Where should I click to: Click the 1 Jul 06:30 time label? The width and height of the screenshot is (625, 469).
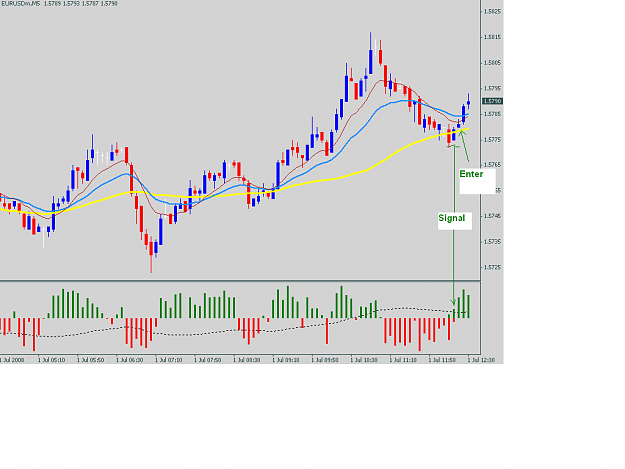pyautogui.click(x=130, y=360)
